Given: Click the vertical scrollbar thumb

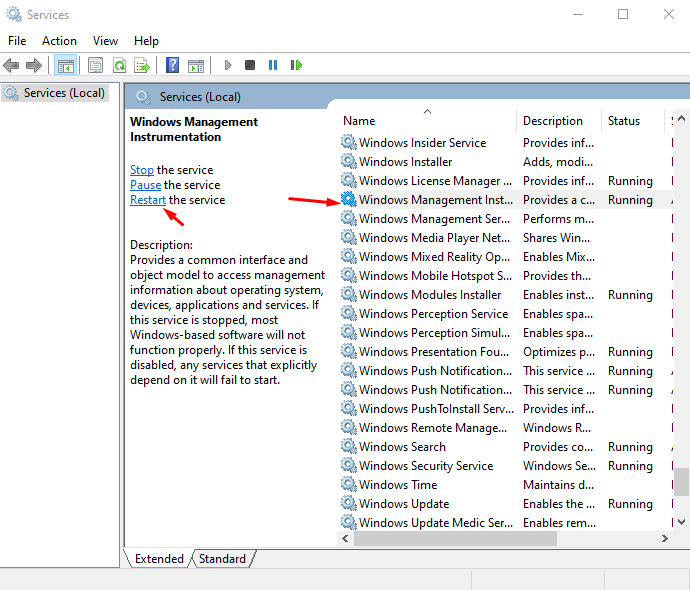Looking at the screenshot, I should click(681, 481).
